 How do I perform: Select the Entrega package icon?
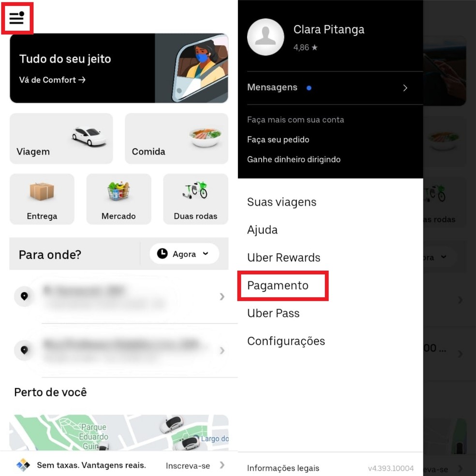(x=42, y=191)
